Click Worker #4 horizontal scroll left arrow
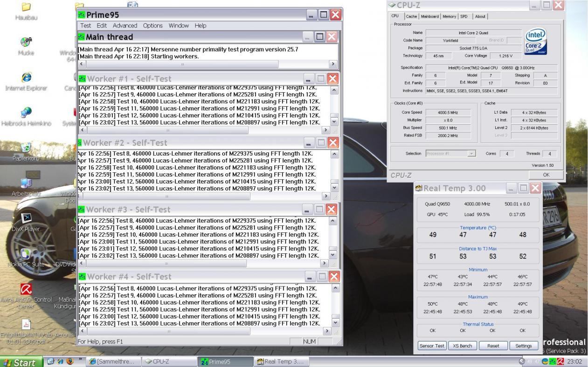This screenshot has height=367, width=588. (83, 331)
